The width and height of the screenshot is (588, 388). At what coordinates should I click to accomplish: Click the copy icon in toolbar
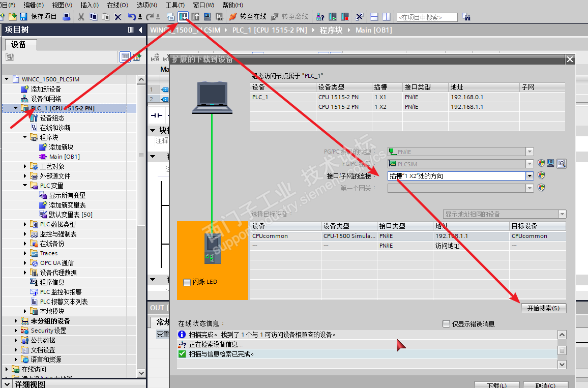pyautogui.click(x=94, y=16)
